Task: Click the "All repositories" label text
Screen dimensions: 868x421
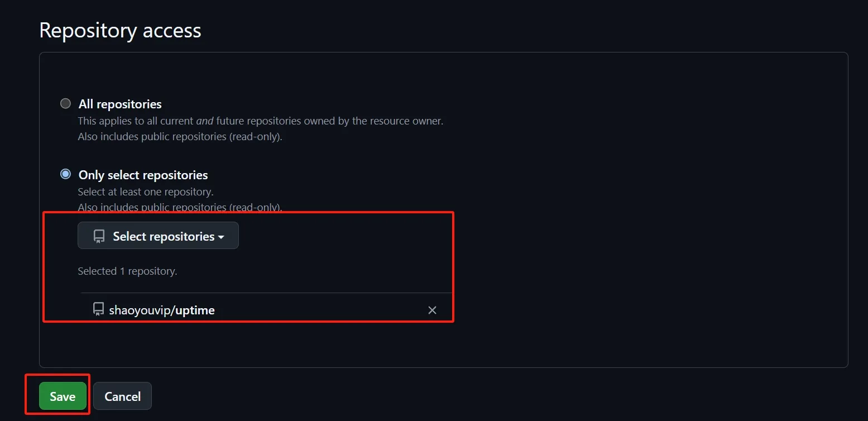Action: (120, 104)
